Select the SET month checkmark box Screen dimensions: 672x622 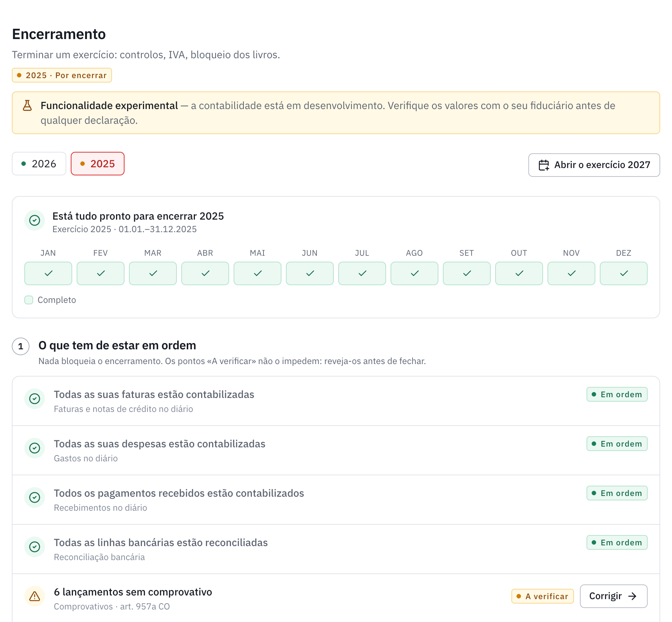click(467, 273)
